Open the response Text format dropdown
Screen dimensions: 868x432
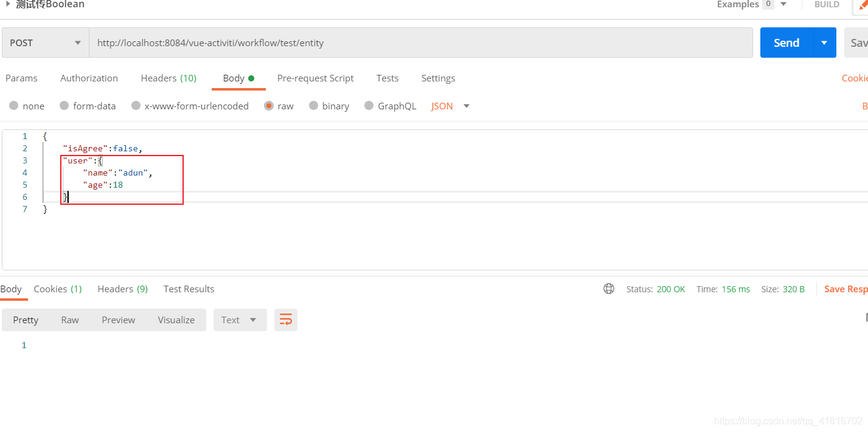240,320
